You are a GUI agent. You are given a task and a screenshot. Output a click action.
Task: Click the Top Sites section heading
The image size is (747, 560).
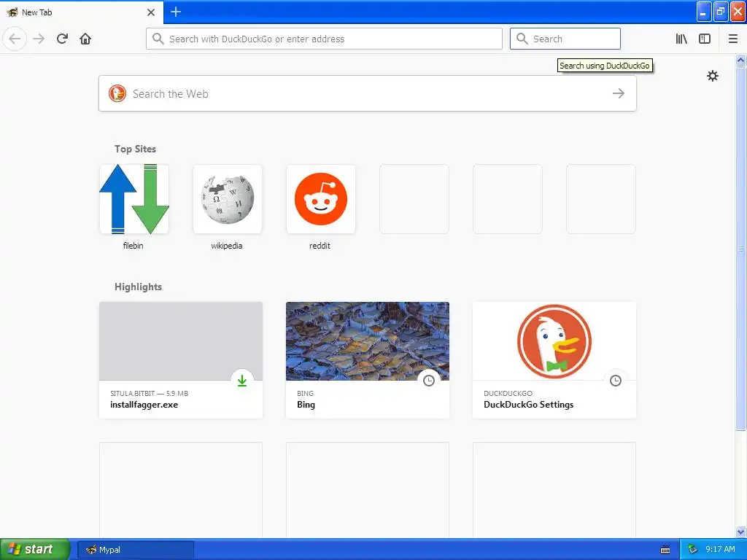(x=135, y=149)
